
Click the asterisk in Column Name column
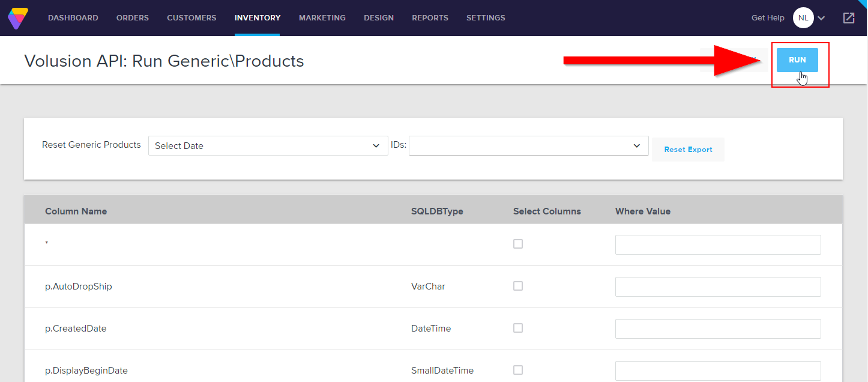tap(47, 243)
